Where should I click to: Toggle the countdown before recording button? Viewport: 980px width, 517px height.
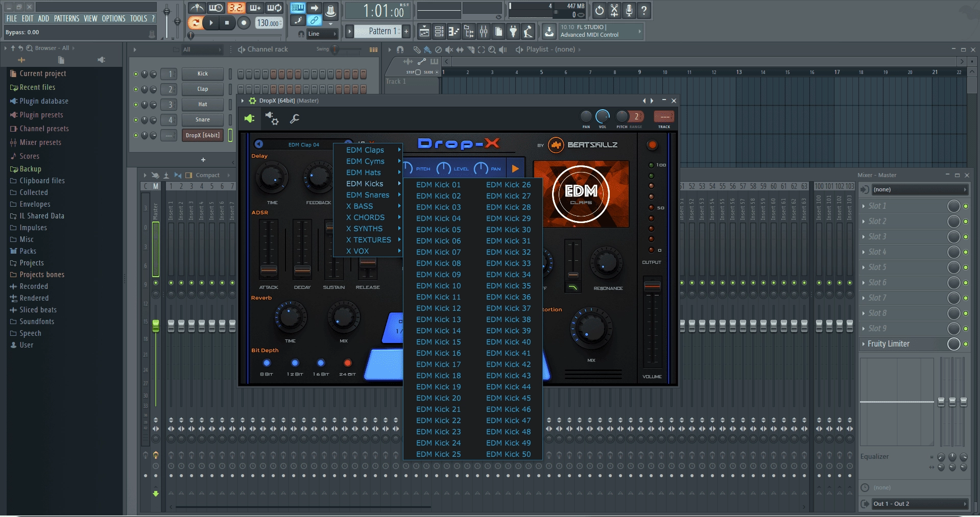(x=235, y=8)
